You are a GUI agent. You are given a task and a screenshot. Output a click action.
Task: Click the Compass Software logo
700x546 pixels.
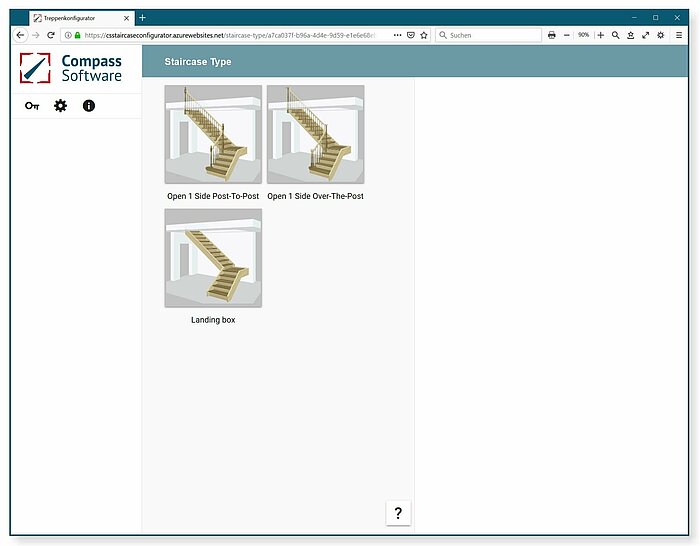[x=71, y=68]
